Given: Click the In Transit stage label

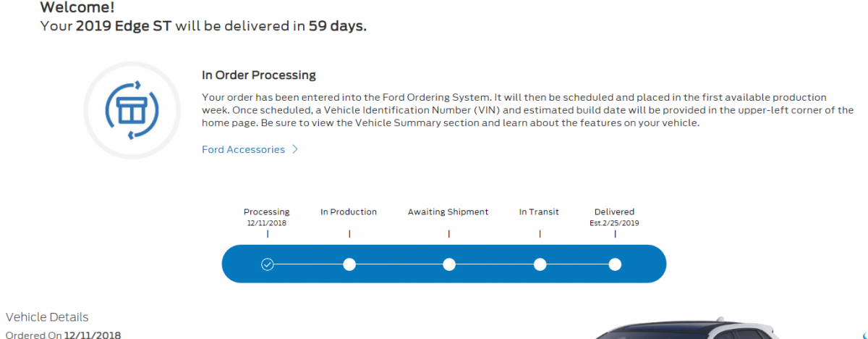Looking at the screenshot, I should 539,212.
